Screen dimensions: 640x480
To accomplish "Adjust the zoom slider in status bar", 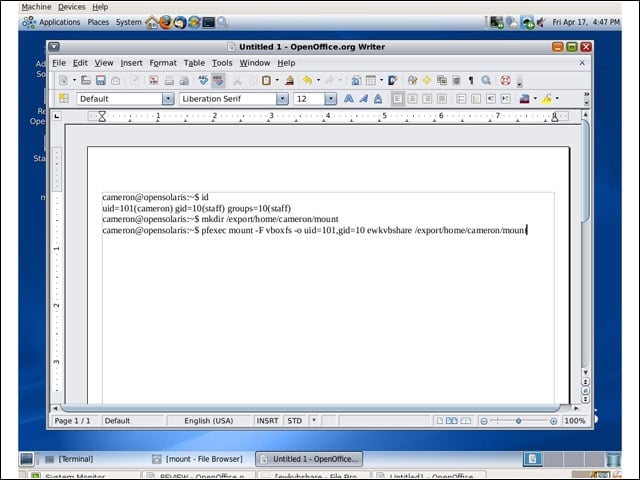I will click(518, 421).
